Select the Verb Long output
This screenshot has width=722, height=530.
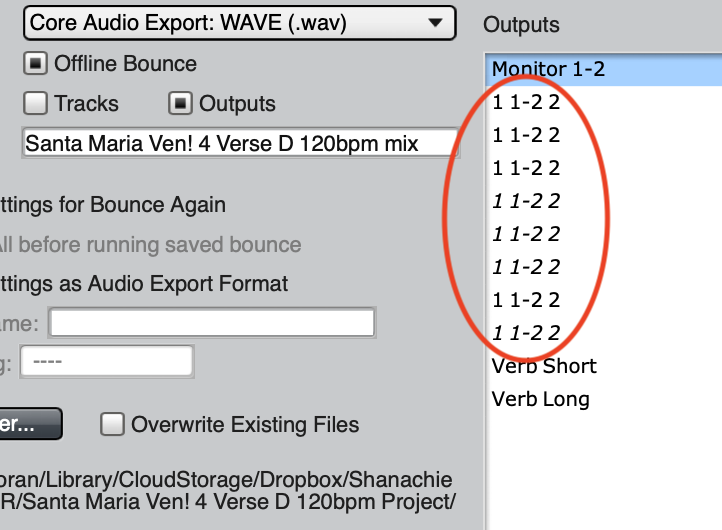coord(540,399)
